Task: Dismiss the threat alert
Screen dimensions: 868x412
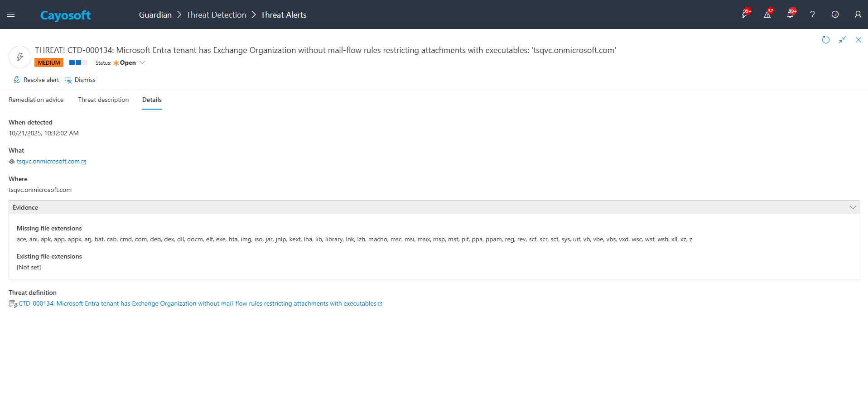Action: pyautogui.click(x=80, y=80)
